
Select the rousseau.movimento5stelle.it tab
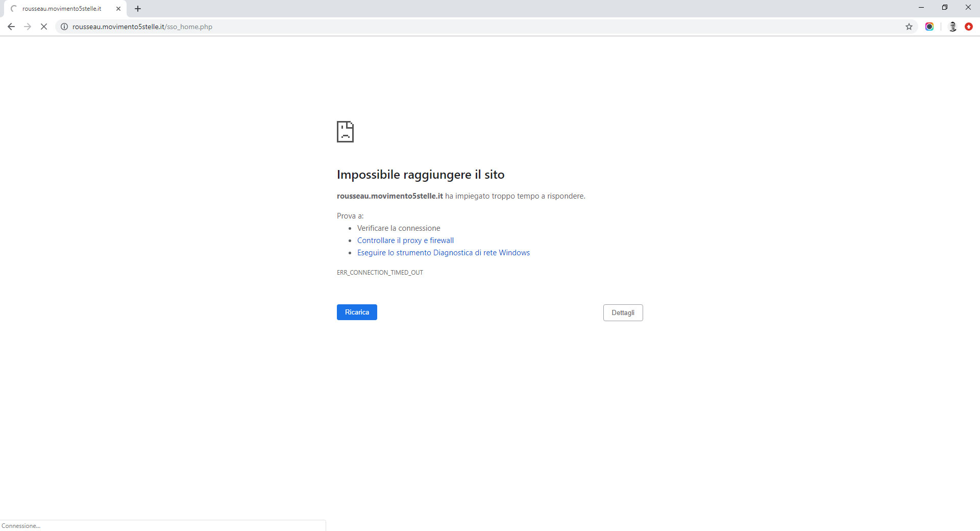(x=65, y=9)
